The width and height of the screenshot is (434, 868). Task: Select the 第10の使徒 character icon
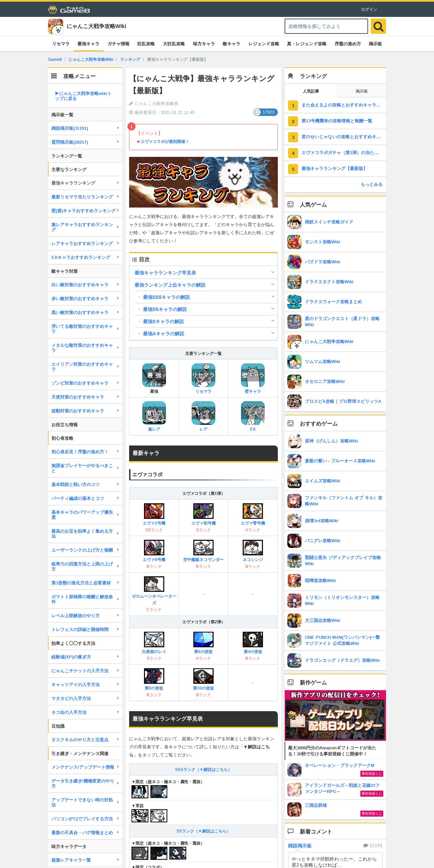pyautogui.click(x=203, y=676)
